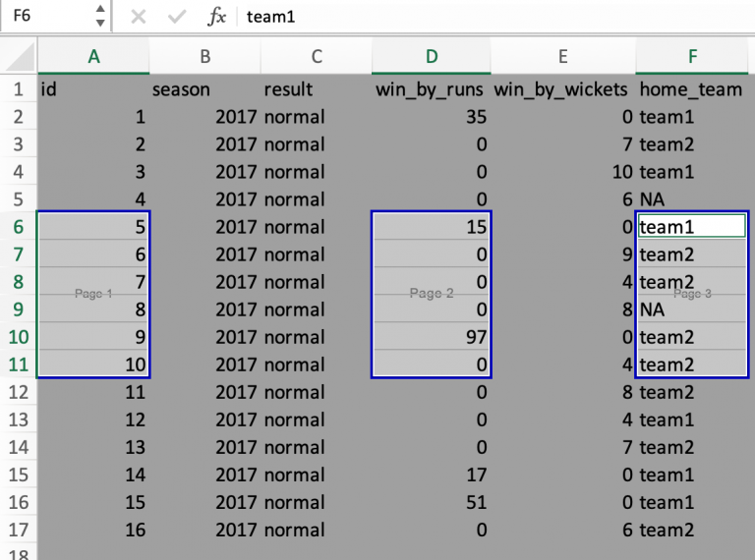
Task: Click the confirm checkmark in formula bar
Action: coord(176,17)
